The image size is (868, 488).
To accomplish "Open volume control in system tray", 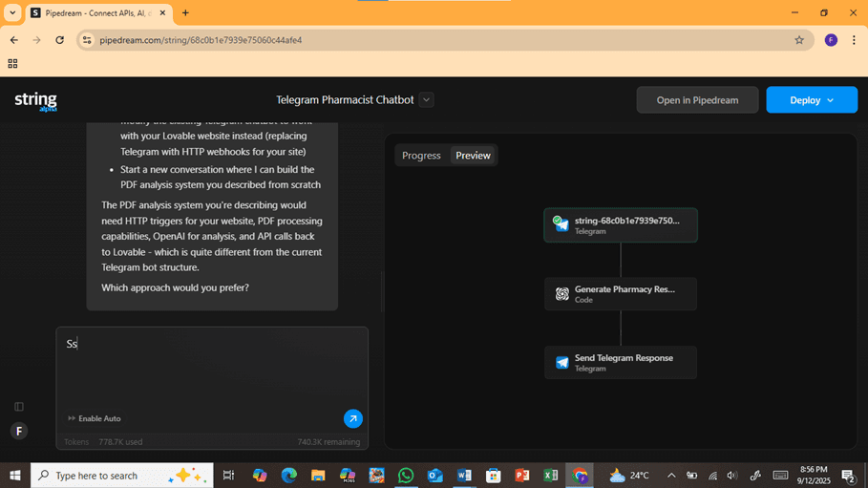I will coord(731,476).
